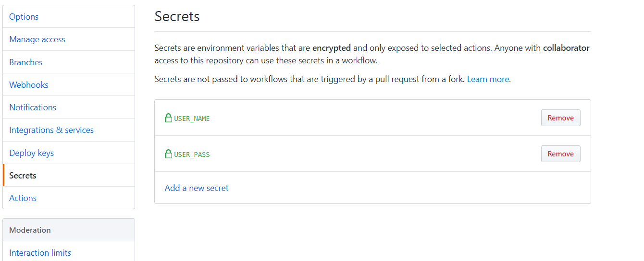
Task: Click Add a new secret link
Action: [x=197, y=188]
